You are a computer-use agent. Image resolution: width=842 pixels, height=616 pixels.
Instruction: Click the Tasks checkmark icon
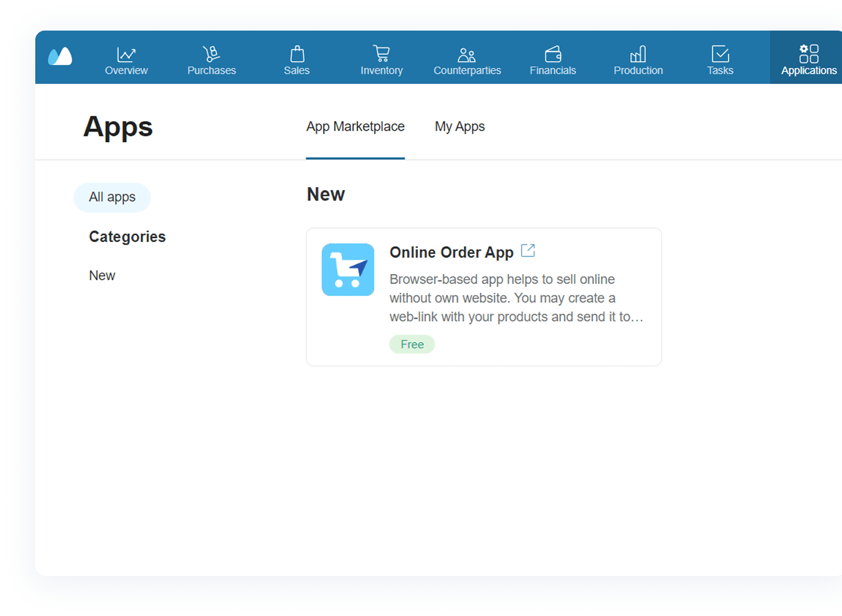720,53
